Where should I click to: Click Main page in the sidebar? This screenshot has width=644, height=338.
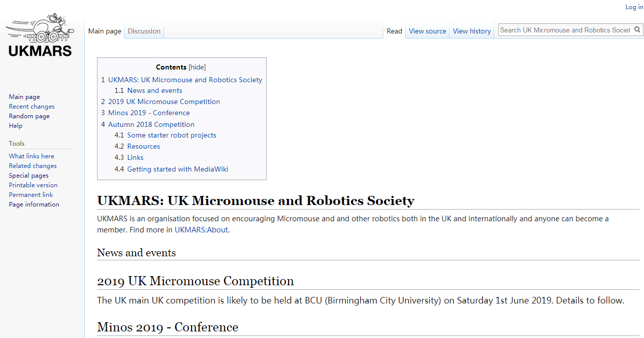pyautogui.click(x=24, y=97)
